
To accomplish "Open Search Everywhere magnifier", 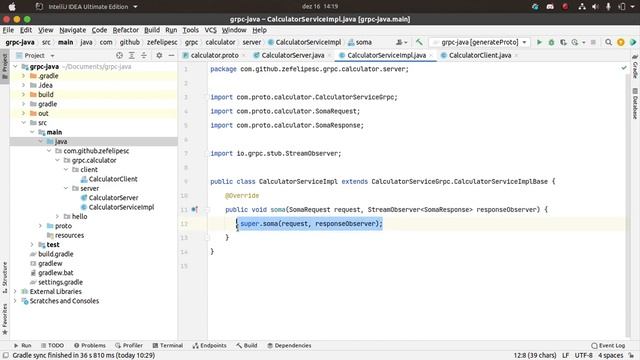I will click(608, 42).
